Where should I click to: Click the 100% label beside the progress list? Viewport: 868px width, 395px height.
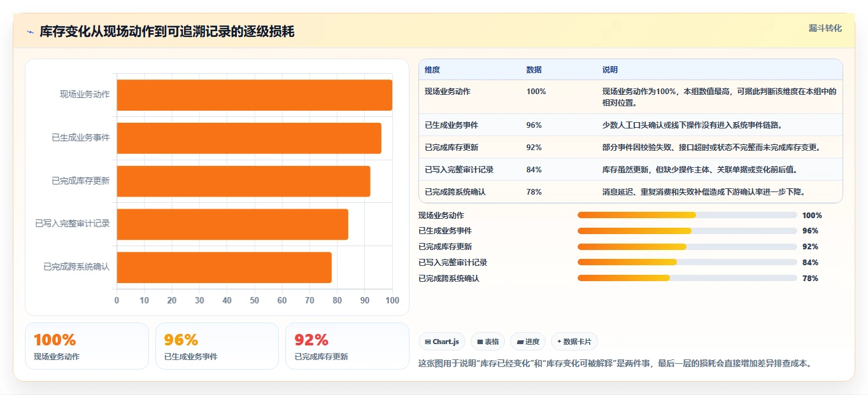(x=812, y=215)
